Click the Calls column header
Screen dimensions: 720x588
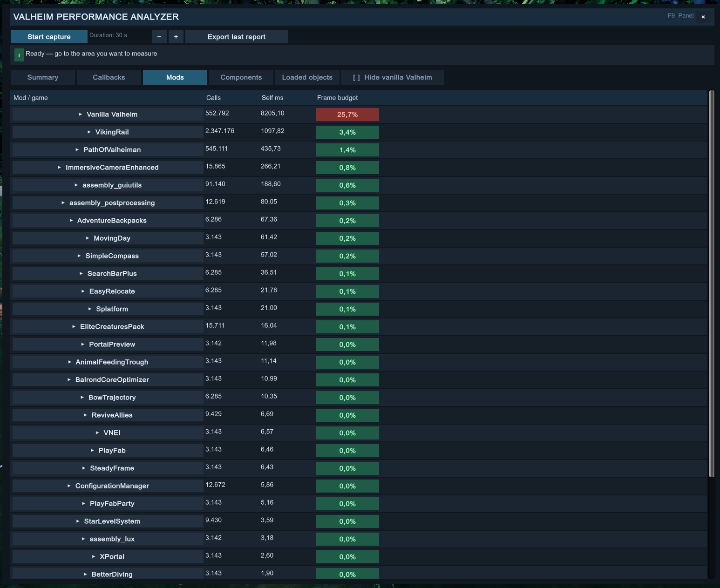pyautogui.click(x=213, y=98)
